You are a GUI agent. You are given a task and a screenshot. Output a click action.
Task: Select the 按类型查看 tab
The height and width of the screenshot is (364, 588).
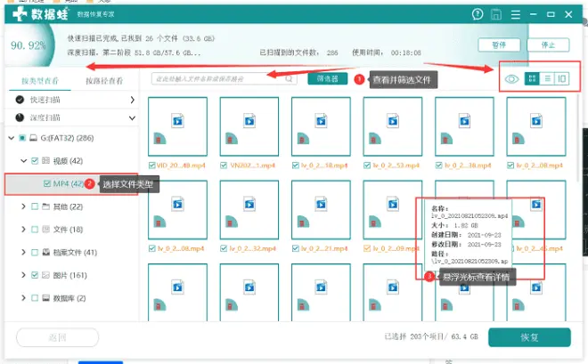tap(39, 81)
